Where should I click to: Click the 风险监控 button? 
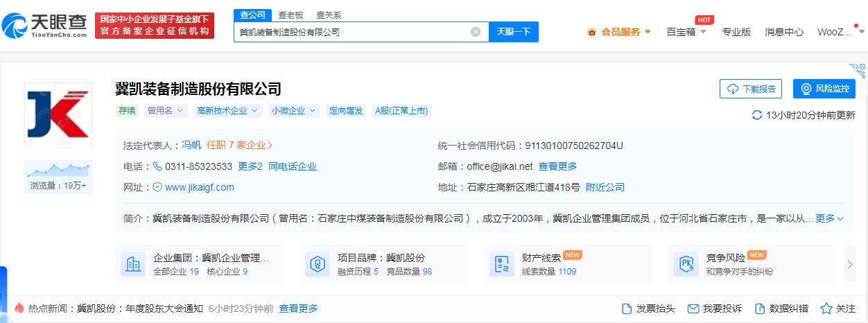pyautogui.click(x=824, y=89)
